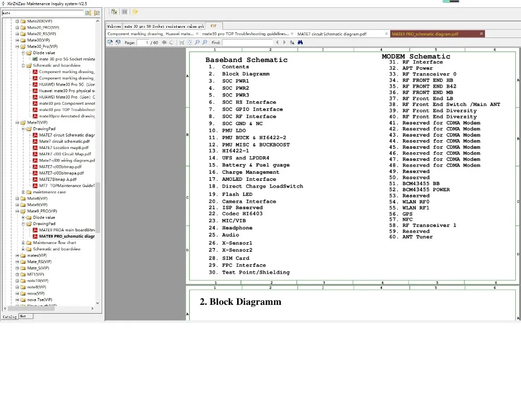Expand the Mate_RS(VIP) folder
The image size is (521, 420).
pyautogui.click(x=17, y=262)
